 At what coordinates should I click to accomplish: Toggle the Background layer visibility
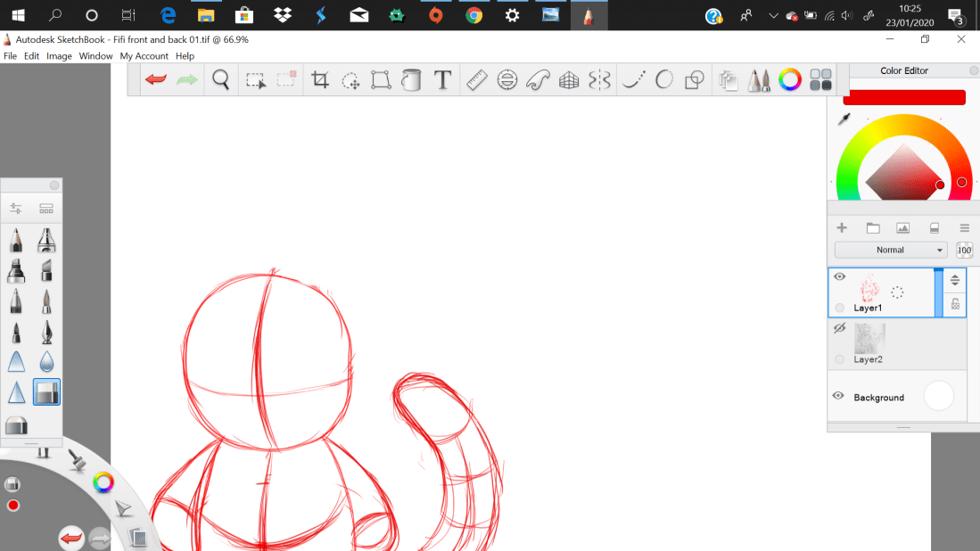pos(838,396)
